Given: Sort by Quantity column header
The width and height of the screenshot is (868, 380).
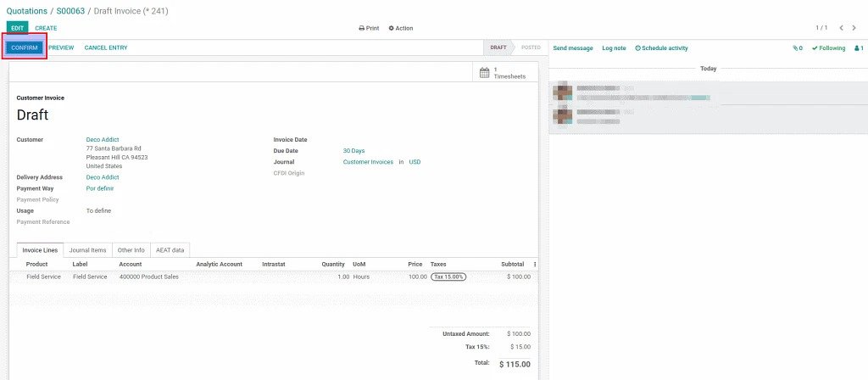Looking at the screenshot, I should (333, 265).
